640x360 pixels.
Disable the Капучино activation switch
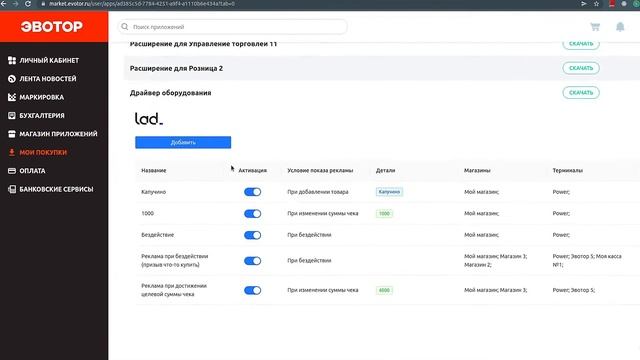point(252,192)
